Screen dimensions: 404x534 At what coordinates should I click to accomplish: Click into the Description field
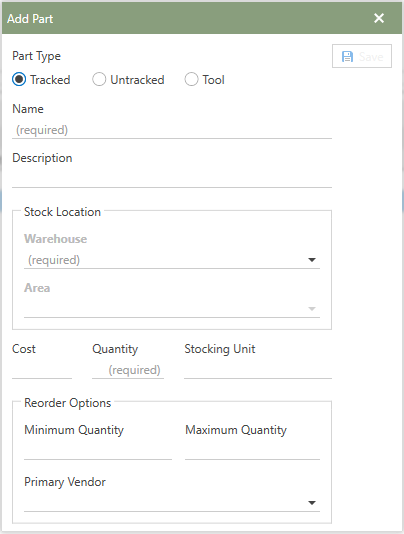click(172, 179)
